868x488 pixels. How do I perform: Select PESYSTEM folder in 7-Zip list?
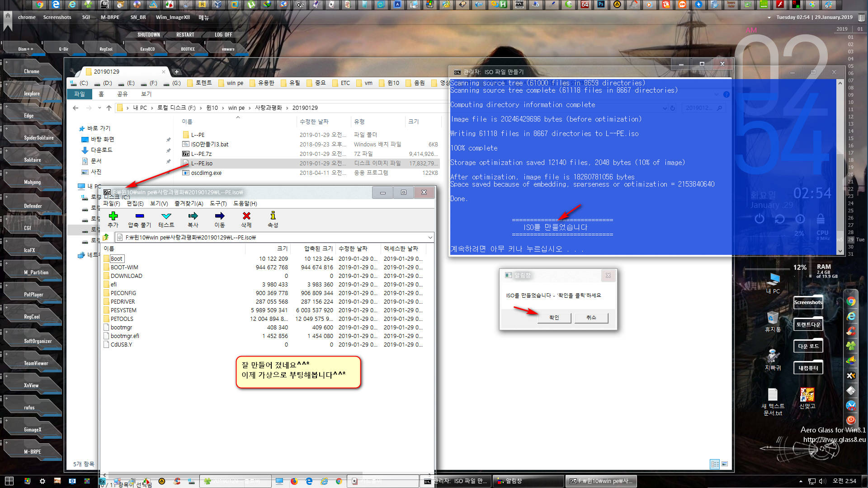(123, 310)
